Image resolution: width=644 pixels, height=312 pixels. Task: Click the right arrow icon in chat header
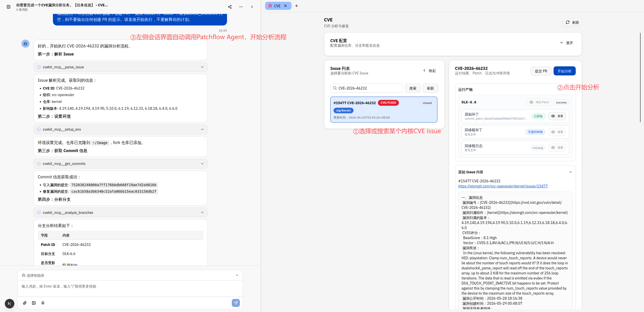click(252, 7)
